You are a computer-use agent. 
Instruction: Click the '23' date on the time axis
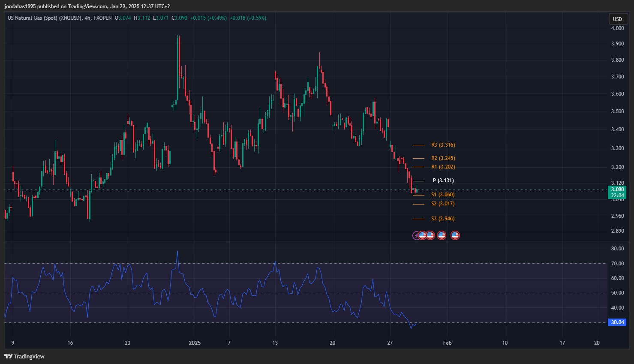coord(128,343)
